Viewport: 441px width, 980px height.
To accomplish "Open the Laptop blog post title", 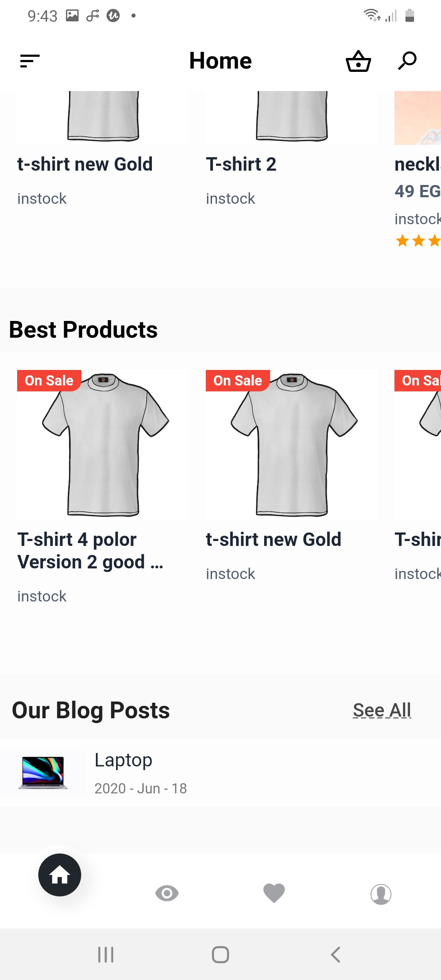I will click(123, 760).
